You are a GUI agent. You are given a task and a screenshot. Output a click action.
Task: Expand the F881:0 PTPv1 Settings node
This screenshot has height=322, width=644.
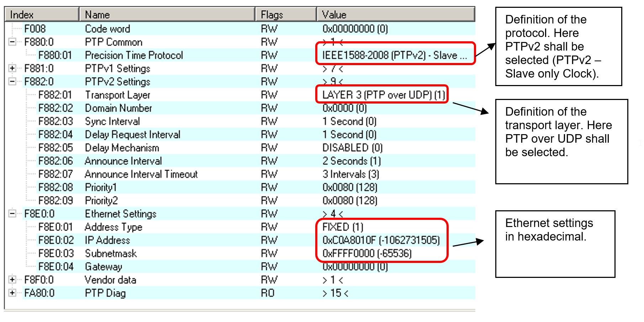[x=12, y=68]
